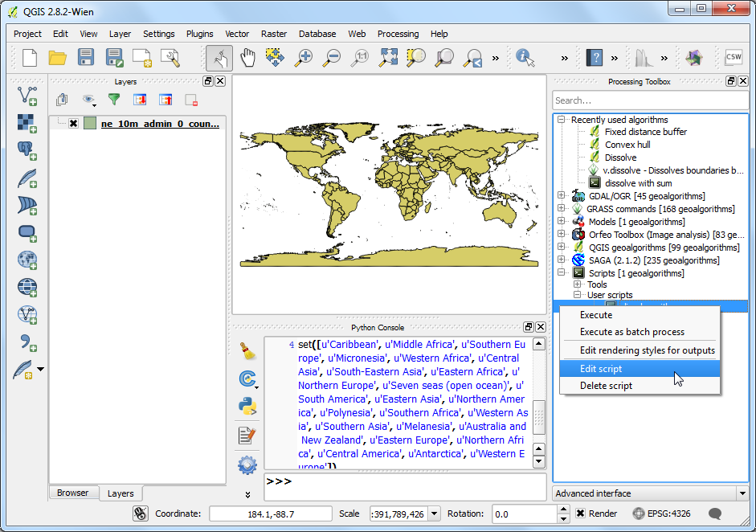Select the Zoom In magnifier tool
756x532 pixels.
(x=304, y=58)
